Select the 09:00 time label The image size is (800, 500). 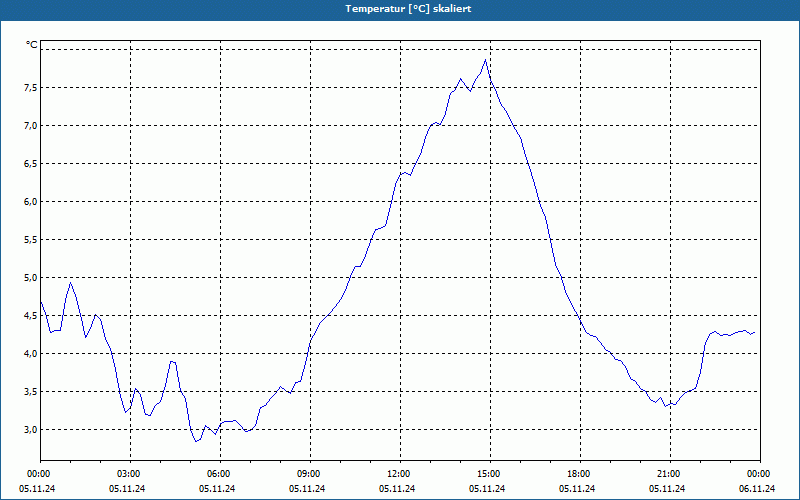click(x=310, y=474)
